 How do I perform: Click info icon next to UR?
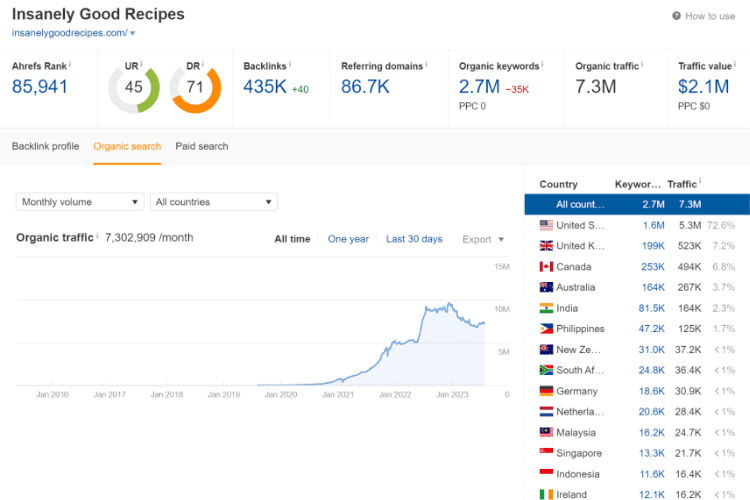(141, 64)
